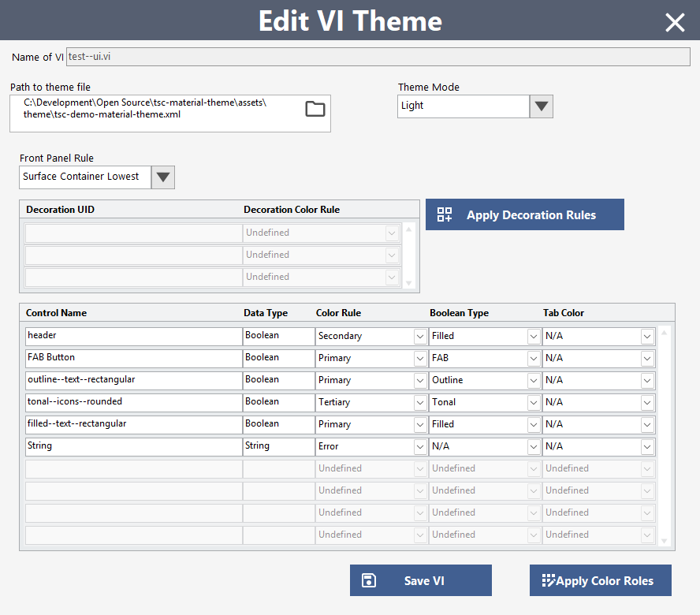The image size is (700, 615).
Task: Click the Apply Color Roles brush icon
Action: point(548,580)
